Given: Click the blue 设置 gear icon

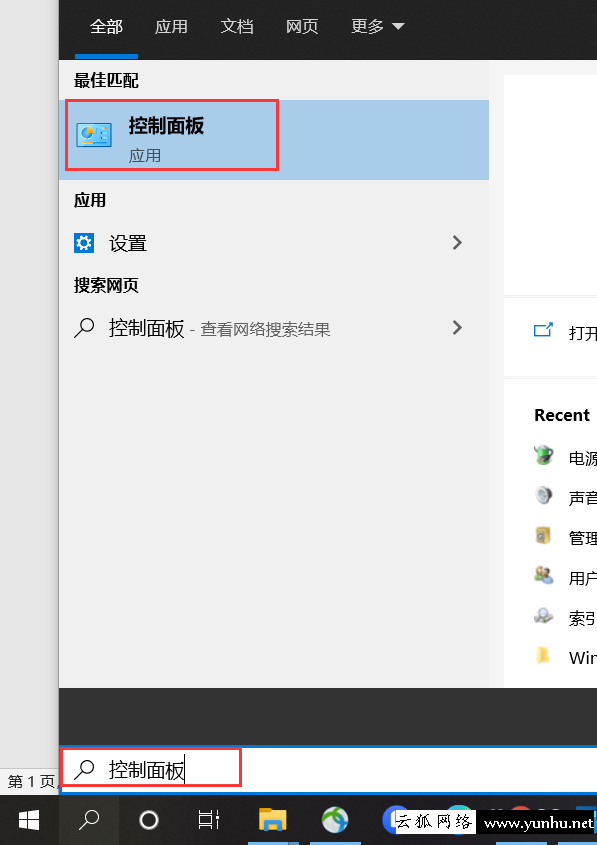Looking at the screenshot, I should [x=84, y=243].
